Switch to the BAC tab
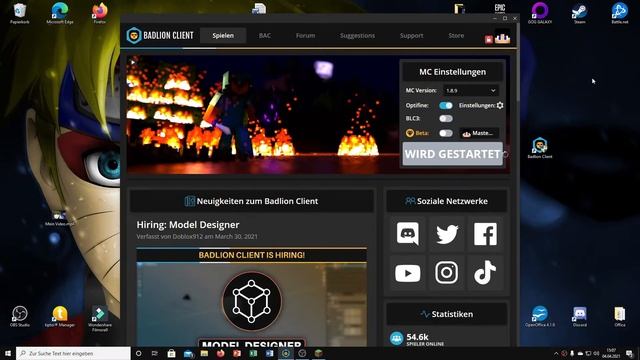640x360 pixels. click(264, 36)
